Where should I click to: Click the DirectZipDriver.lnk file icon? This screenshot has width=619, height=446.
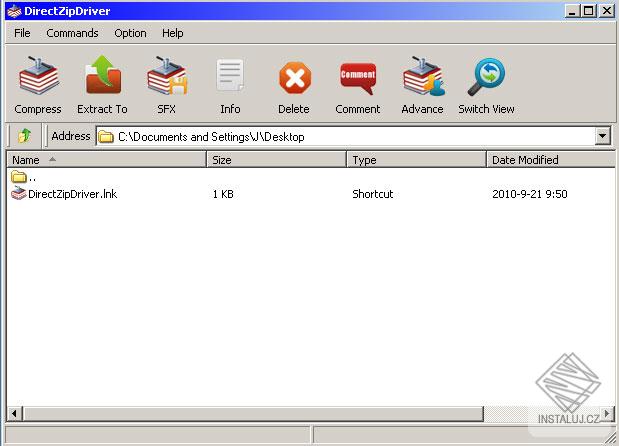[x=19, y=193]
